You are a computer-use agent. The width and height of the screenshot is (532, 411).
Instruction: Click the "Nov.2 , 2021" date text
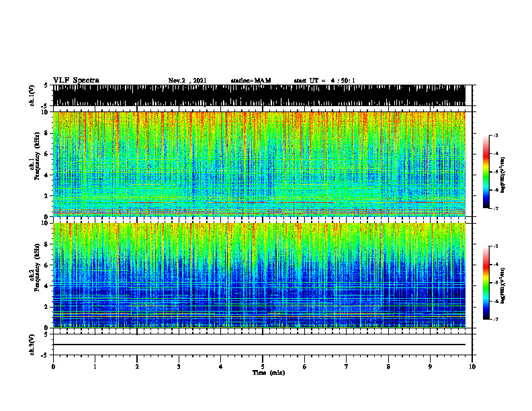[x=187, y=81]
